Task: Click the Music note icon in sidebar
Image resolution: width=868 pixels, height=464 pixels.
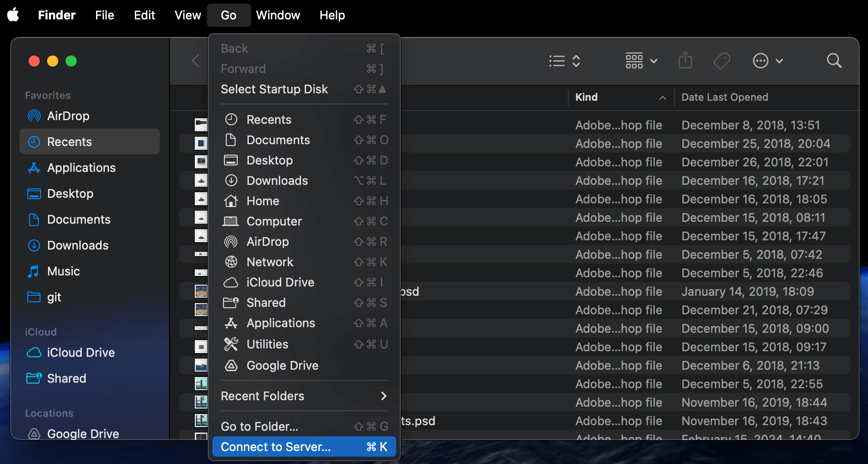Action: pyautogui.click(x=33, y=271)
